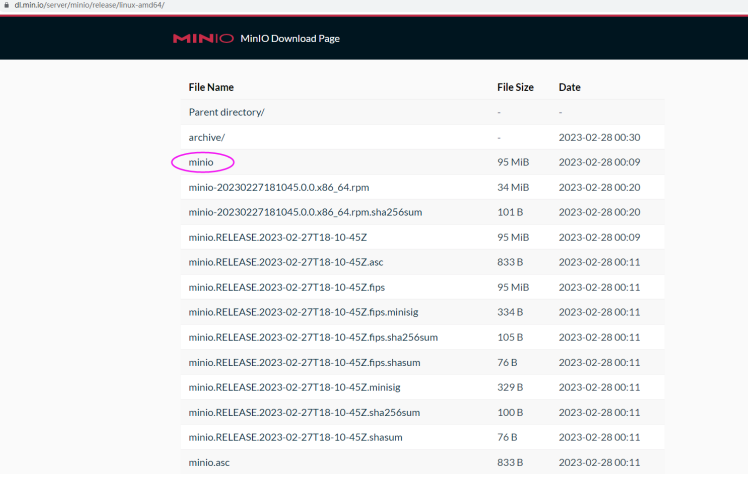Open the .fips.shasum checksum file
The width and height of the screenshot is (748, 485).
tap(306, 362)
